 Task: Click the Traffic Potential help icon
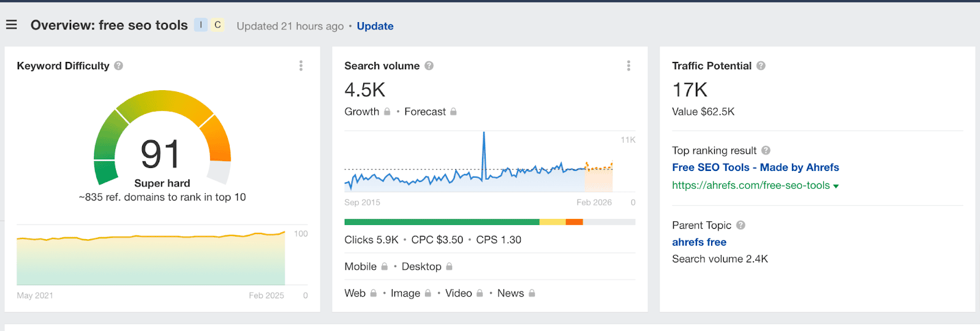(761, 66)
